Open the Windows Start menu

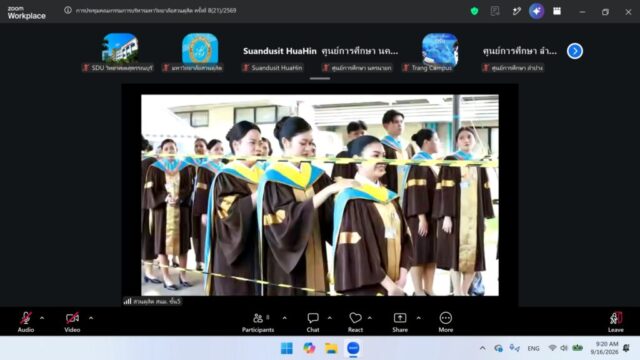pos(287,348)
